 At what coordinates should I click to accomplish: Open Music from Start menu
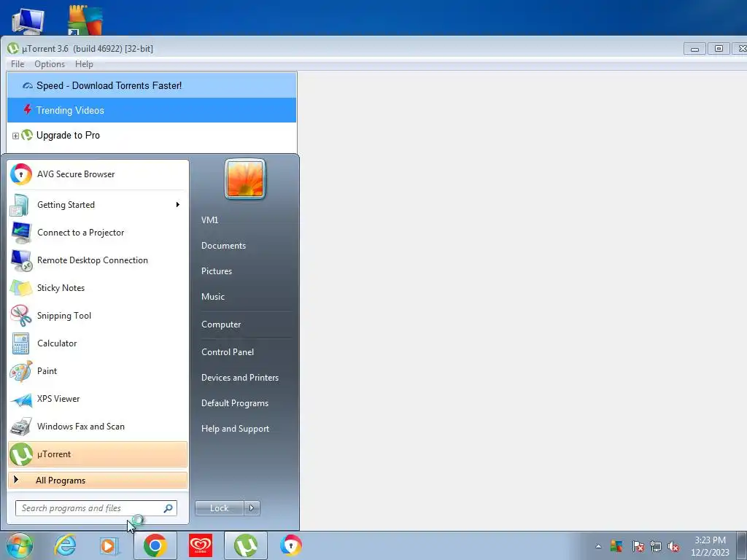[x=213, y=297]
